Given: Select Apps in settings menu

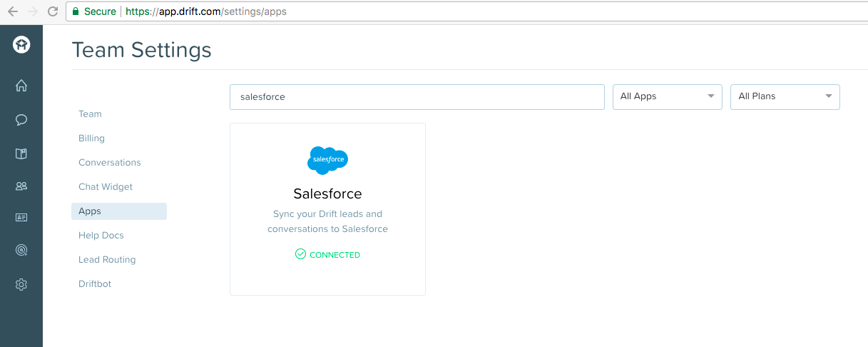Looking at the screenshot, I should (119, 211).
